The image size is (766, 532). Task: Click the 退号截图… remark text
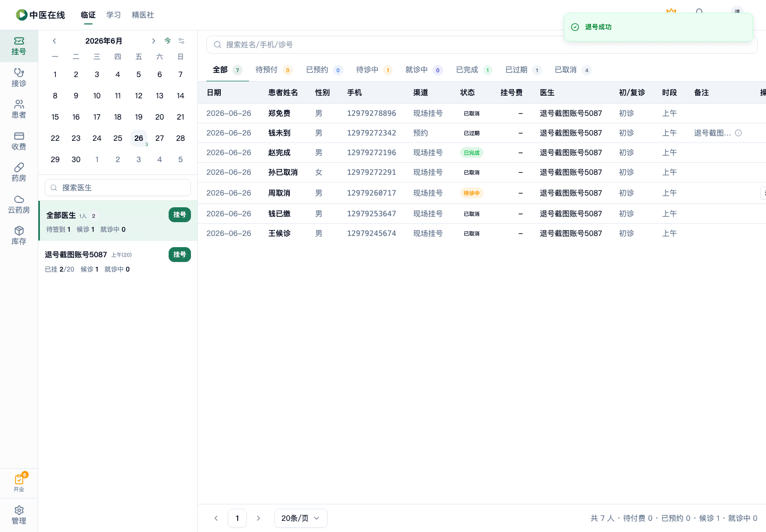point(712,133)
